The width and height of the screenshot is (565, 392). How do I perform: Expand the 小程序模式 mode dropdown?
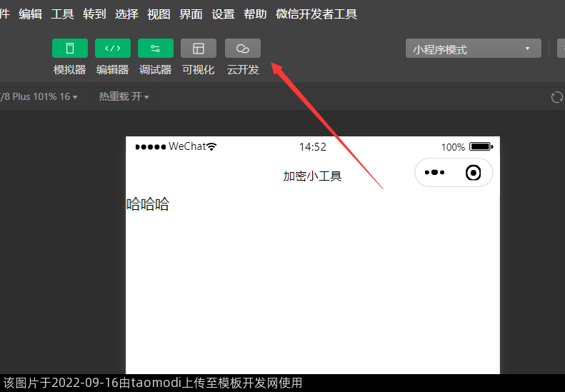click(473, 49)
